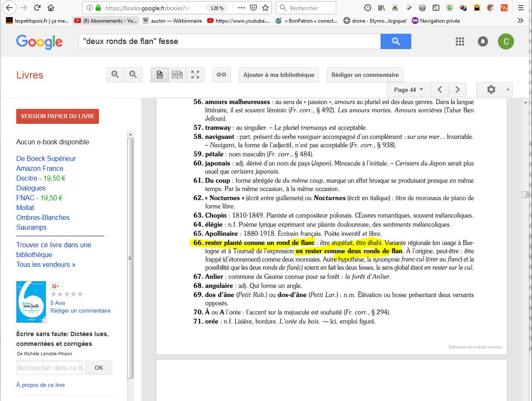Image resolution: width=532 pixels, height=401 pixels.
Task: Open the Google apps grid
Action: (459, 41)
